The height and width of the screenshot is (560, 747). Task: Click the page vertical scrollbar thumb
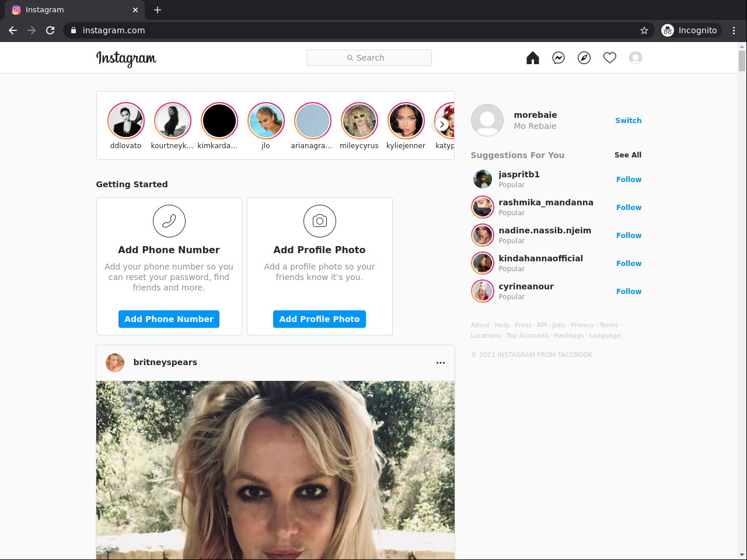click(x=742, y=61)
